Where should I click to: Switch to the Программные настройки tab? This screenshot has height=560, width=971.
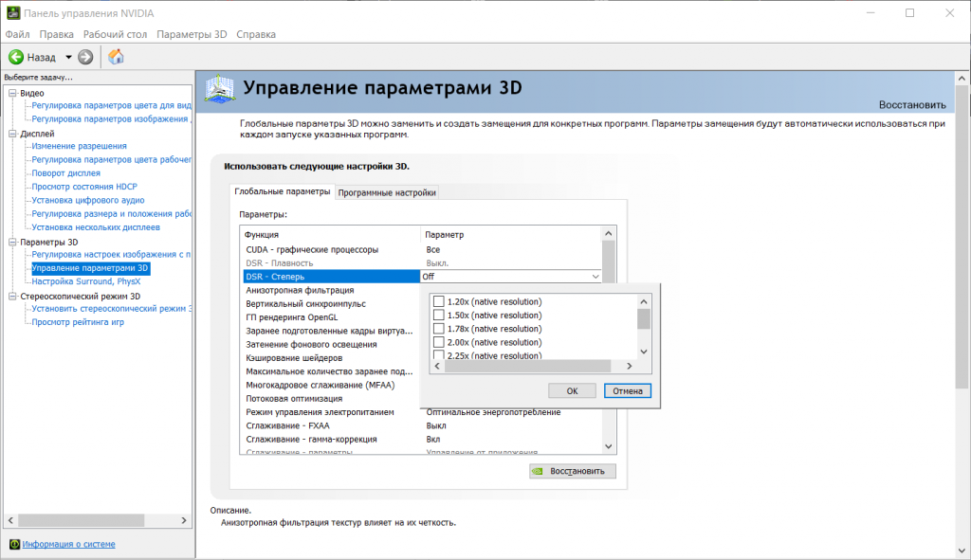coord(387,192)
